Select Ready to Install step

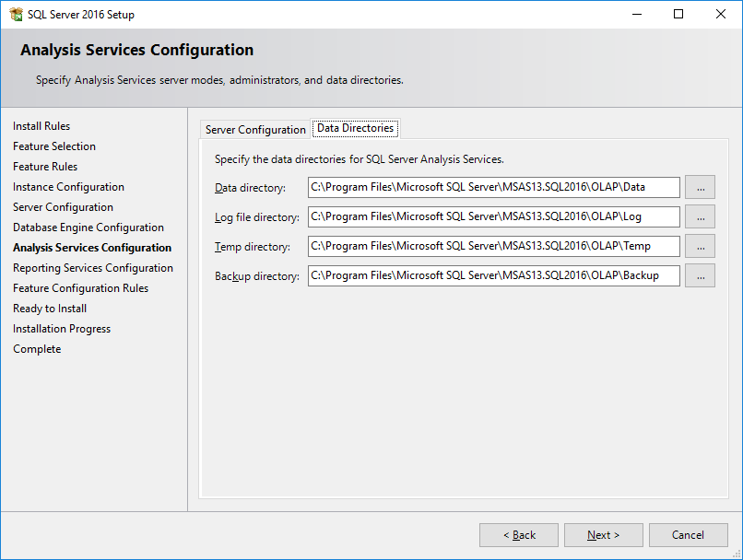50,309
